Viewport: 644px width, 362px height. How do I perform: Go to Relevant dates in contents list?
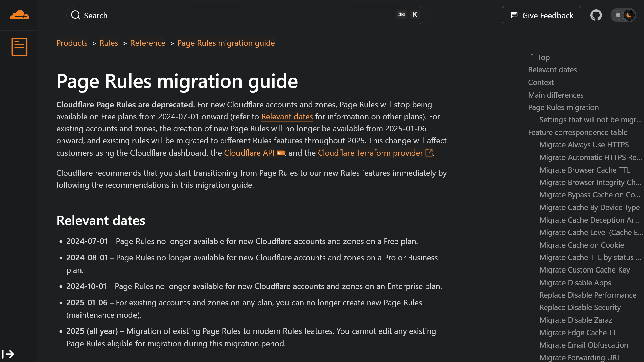552,70
